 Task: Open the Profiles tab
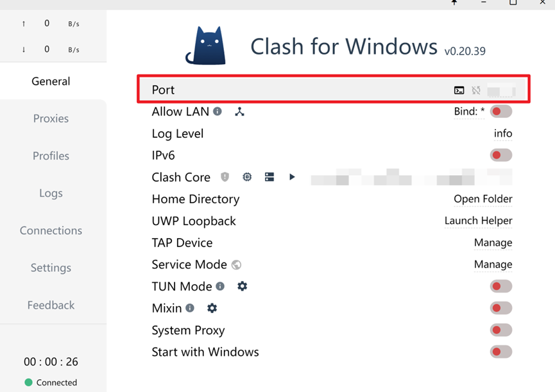51,156
